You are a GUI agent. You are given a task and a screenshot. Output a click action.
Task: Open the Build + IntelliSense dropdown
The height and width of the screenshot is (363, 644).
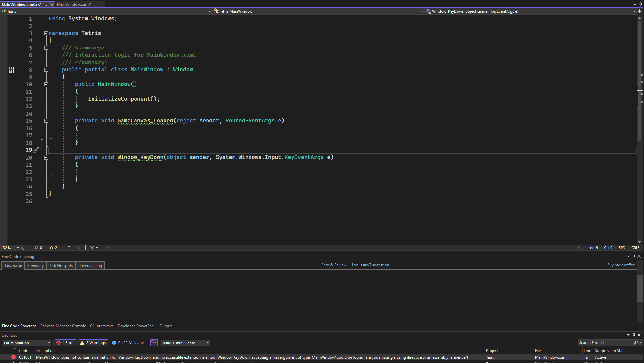[x=185, y=343]
